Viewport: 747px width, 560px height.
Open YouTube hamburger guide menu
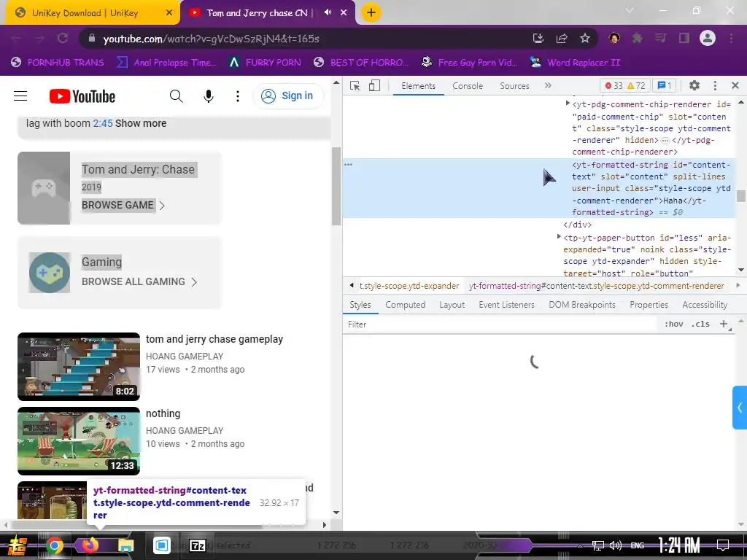click(20, 96)
